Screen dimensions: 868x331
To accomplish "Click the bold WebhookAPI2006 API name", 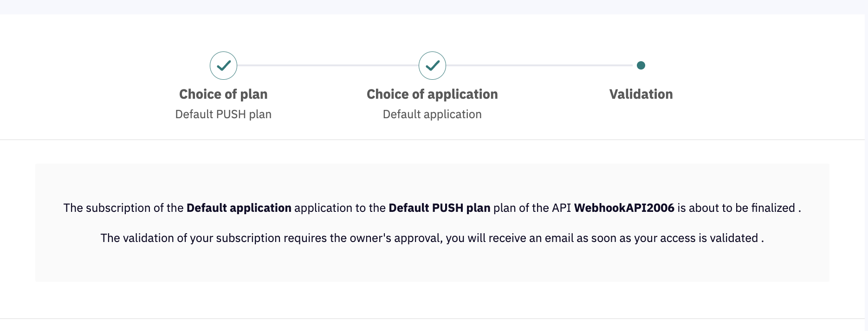I will [624, 208].
